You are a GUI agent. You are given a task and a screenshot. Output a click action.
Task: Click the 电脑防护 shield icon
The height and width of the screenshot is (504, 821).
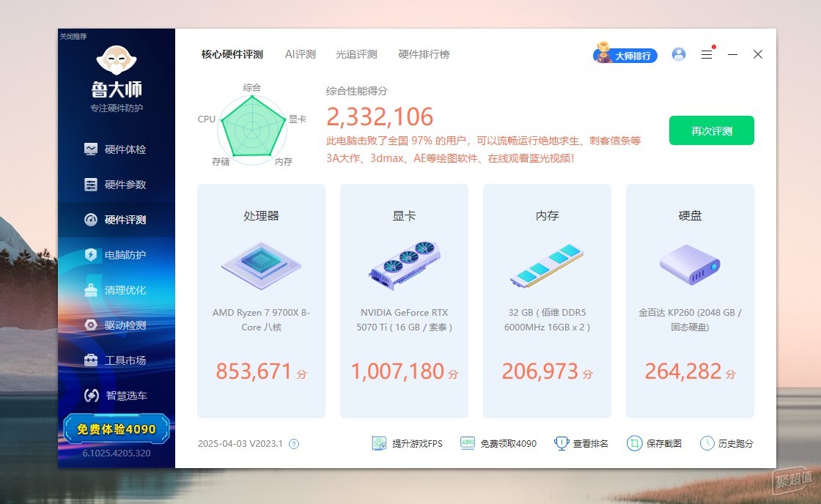coord(91,255)
